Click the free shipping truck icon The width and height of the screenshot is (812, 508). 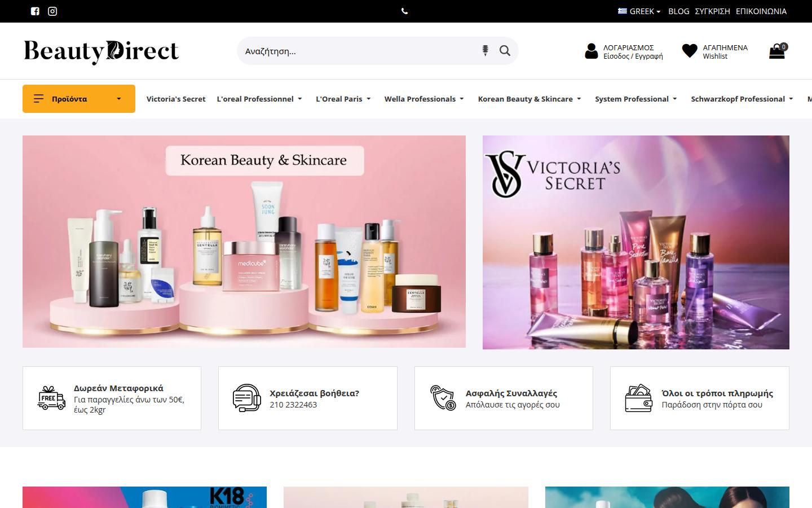pyautogui.click(x=51, y=398)
